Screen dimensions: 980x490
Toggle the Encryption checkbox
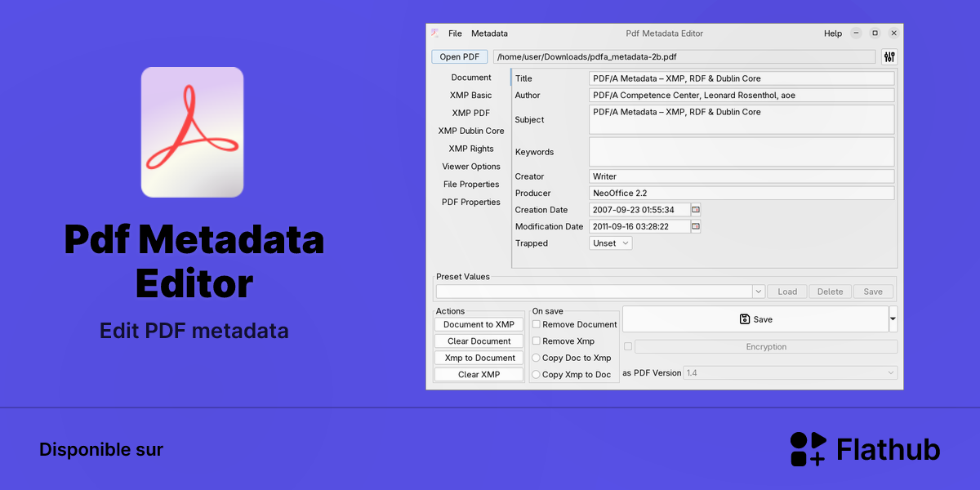[628, 346]
